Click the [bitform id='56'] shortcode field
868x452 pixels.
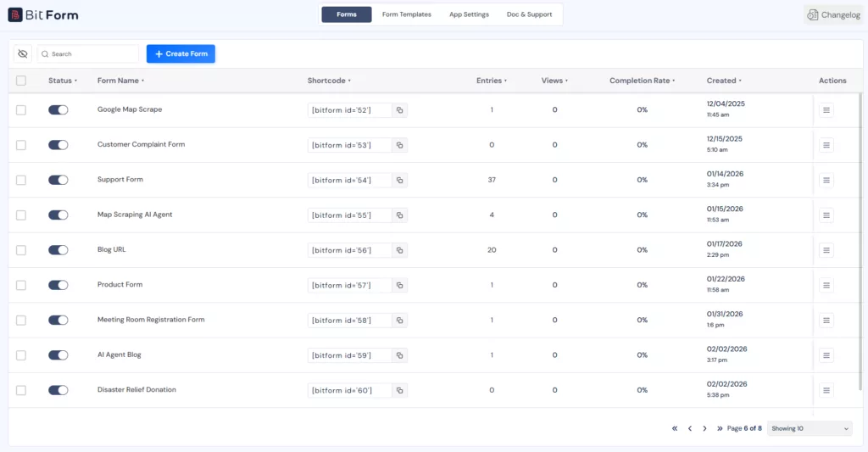pos(349,250)
